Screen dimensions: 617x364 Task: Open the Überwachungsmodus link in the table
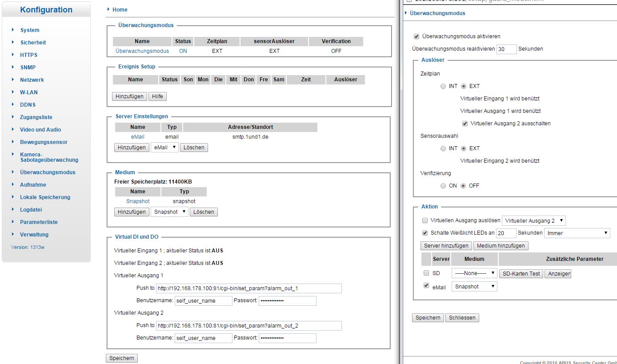pyautogui.click(x=142, y=51)
